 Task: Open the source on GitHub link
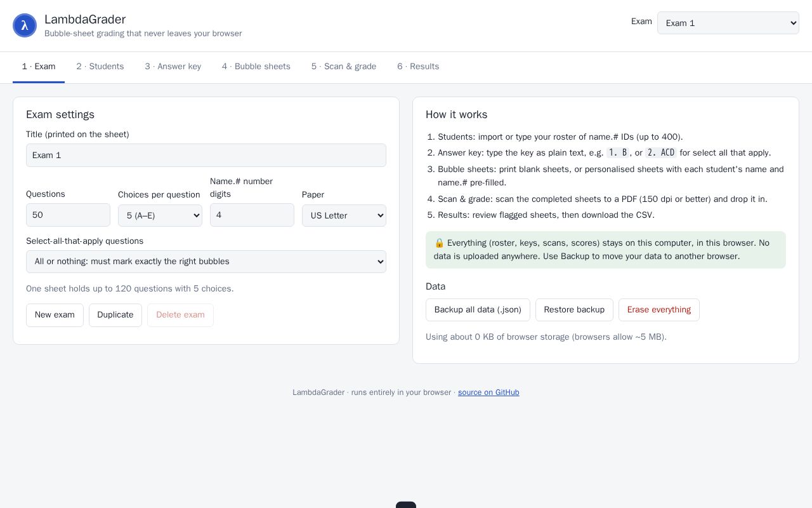pos(488,392)
